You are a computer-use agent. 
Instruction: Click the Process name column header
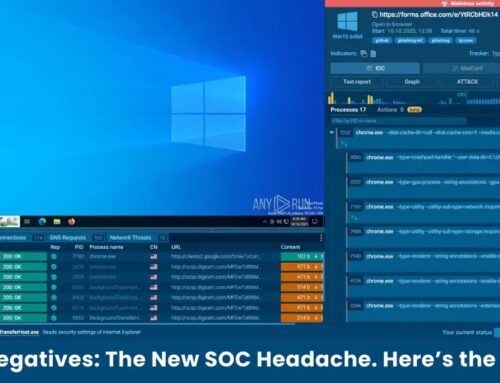pyautogui.click(x=106, y=247)
